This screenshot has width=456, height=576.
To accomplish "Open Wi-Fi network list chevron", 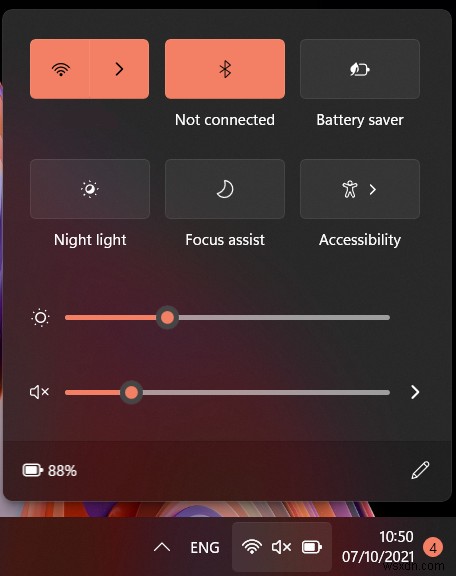I will pos(119,69).
